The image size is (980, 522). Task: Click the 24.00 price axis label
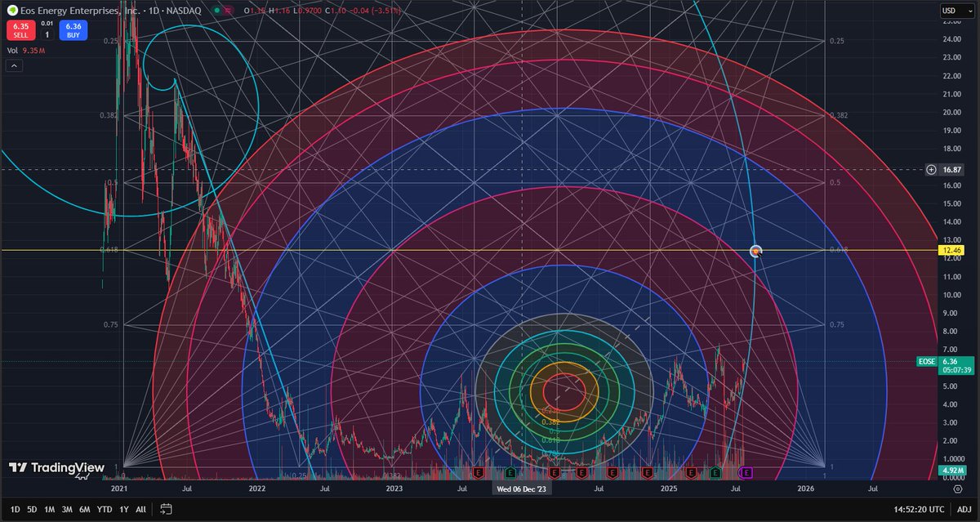coord(951,39)
